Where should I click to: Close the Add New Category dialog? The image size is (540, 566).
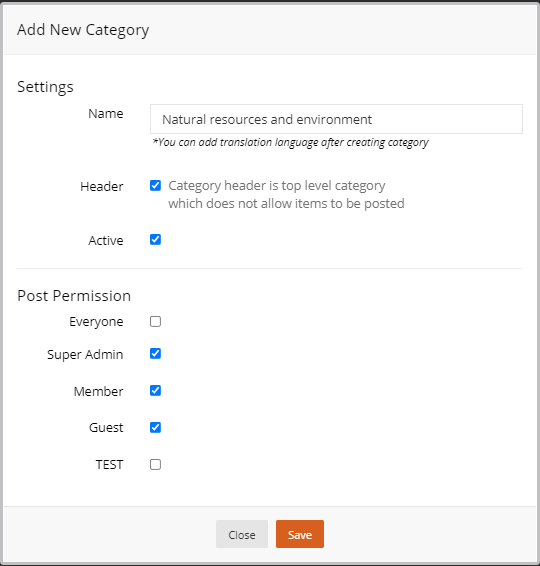pyautogui.click(x=241, y=534)
